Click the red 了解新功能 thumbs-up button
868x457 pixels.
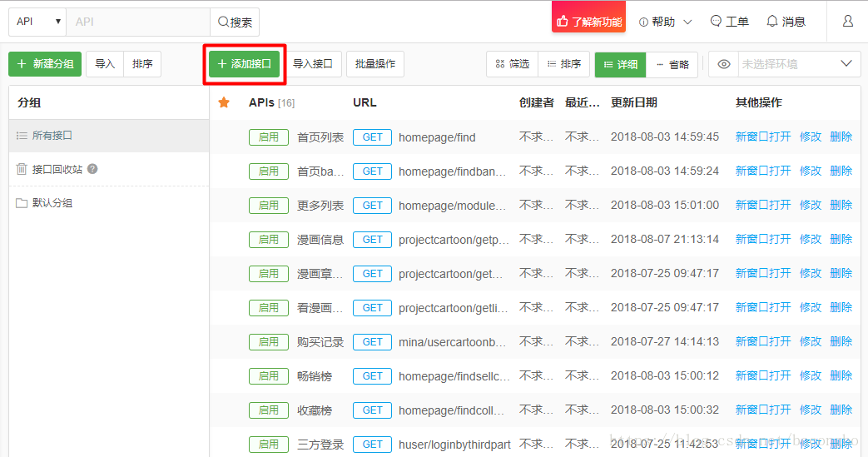[588, 22]
